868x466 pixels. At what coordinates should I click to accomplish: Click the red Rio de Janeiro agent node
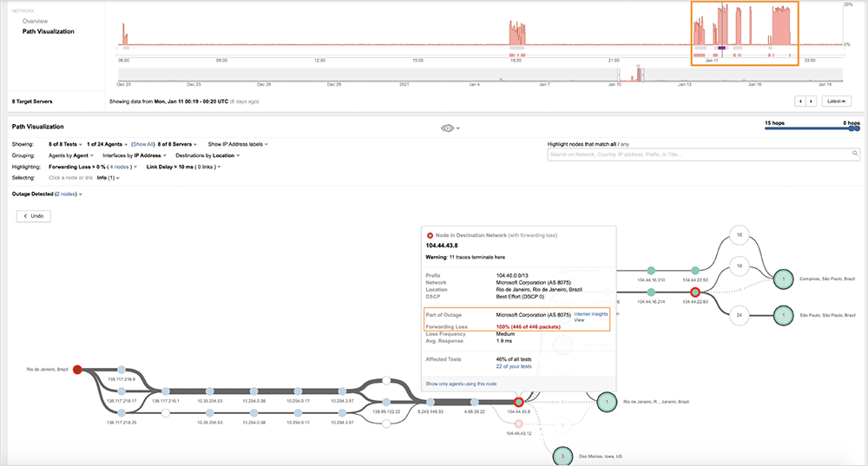point(77,369)
